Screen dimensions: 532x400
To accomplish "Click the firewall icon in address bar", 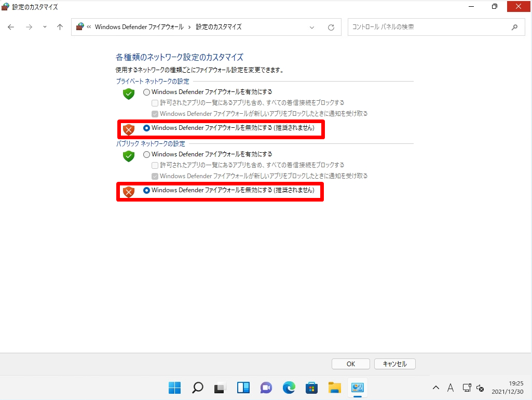I will pyautogui.click(x=80, y=26).
